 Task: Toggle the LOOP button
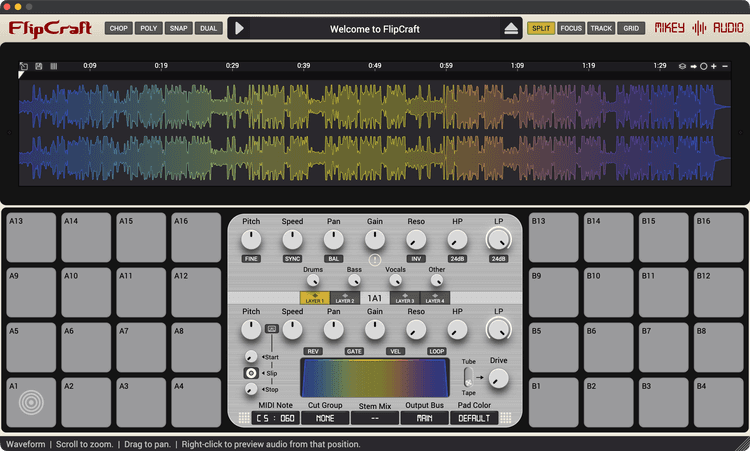tap(436, 351)
